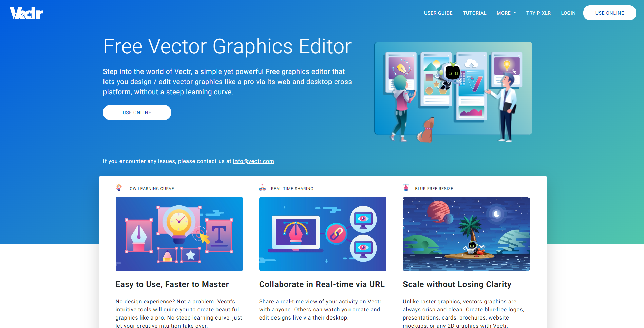Click the 'Free Vector Graphics Editor' headline

point(227,46)
